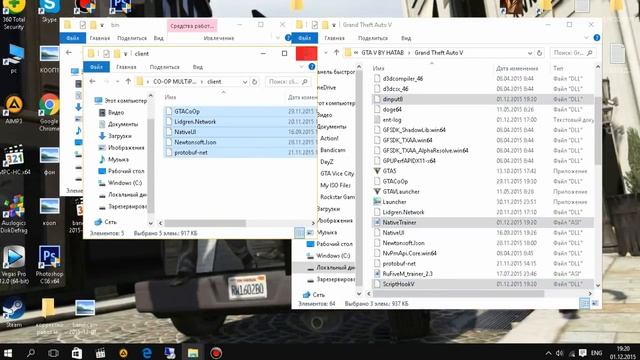Open taskbar search
The height and width of the screenshot is (360, 640).
(31, 353)
